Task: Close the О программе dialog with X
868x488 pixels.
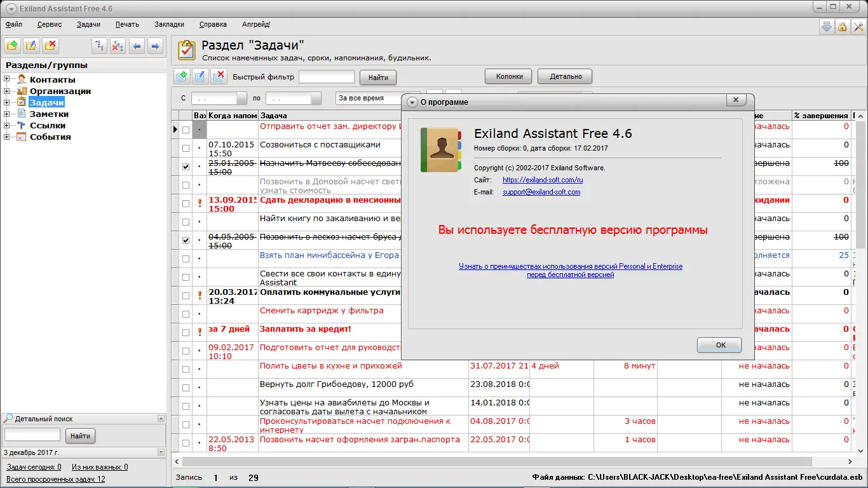Action: pos(736,100)
